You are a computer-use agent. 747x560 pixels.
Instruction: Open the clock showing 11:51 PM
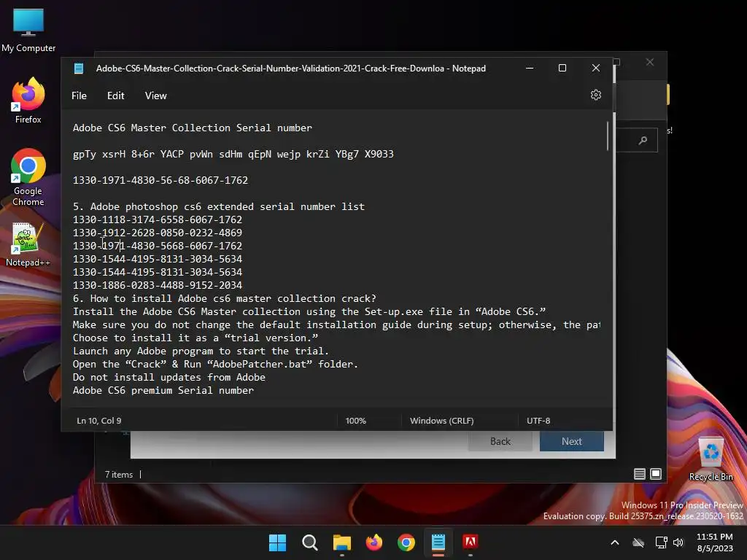(715, 542)
